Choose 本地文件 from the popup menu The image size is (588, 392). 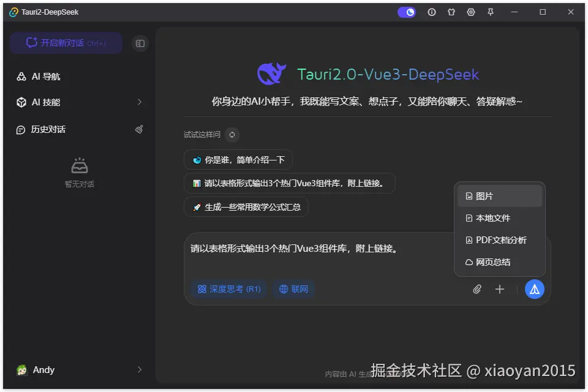(x=500, y=218)
